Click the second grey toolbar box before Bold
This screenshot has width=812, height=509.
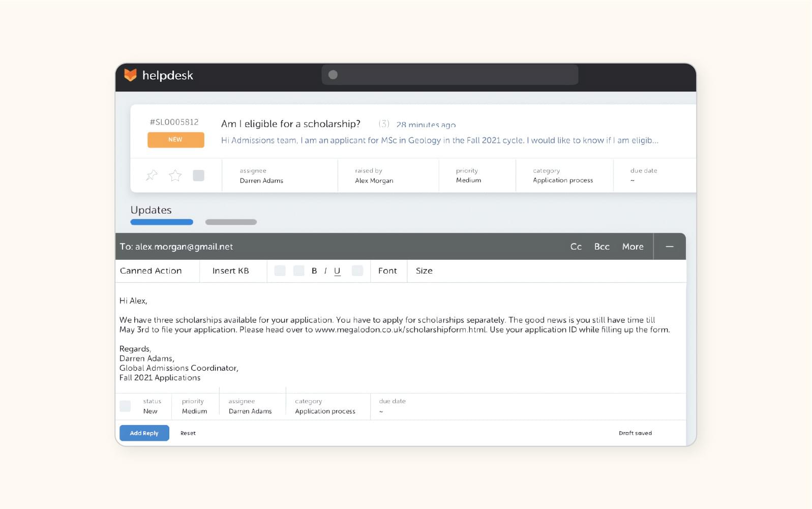pyautogui.click(x=299, y=271)
